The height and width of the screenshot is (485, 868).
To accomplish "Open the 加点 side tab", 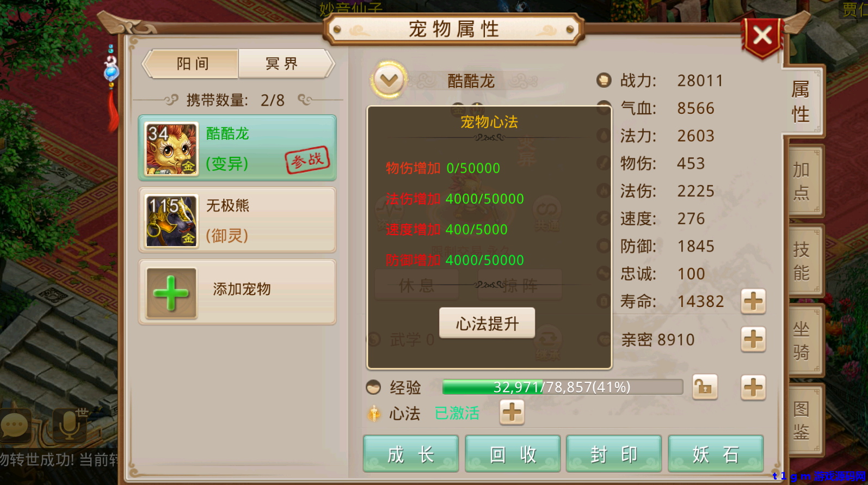I will 803,182.
